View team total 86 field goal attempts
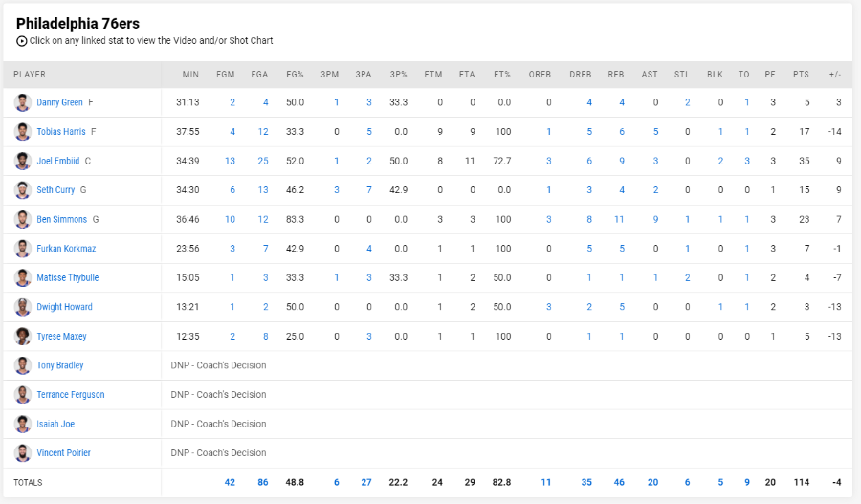Viewport: 861px width, 504px height. [263, 482]
